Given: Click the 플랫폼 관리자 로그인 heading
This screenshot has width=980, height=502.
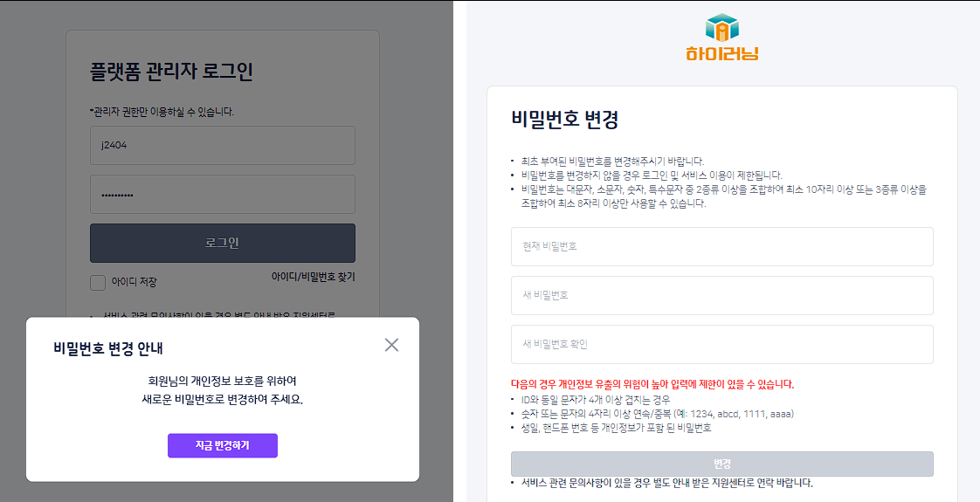Looking at the screenshot, I should click(171, 72).
